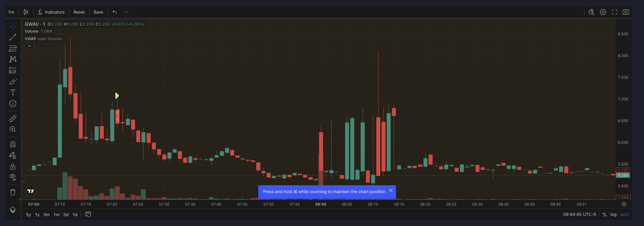This screenshot has height=226, width=644.
Task: Collapse the indicator legend chevron
Action: [x=29, y=46]
